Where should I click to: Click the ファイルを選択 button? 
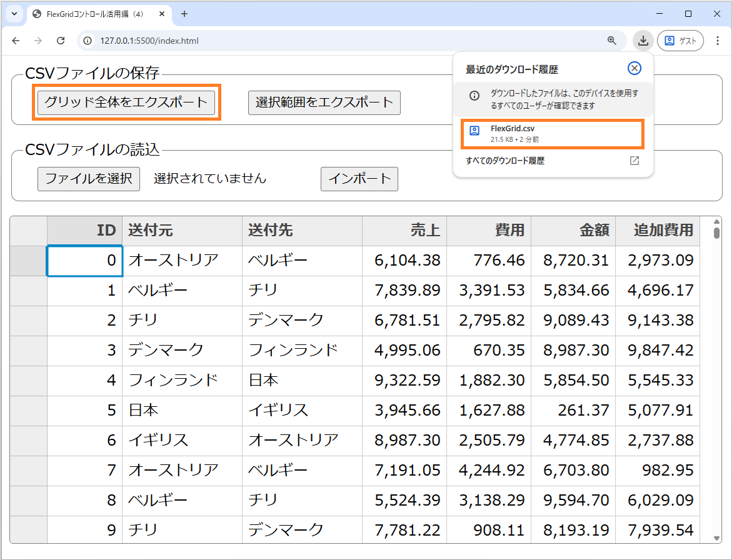[x=89, y=179]
